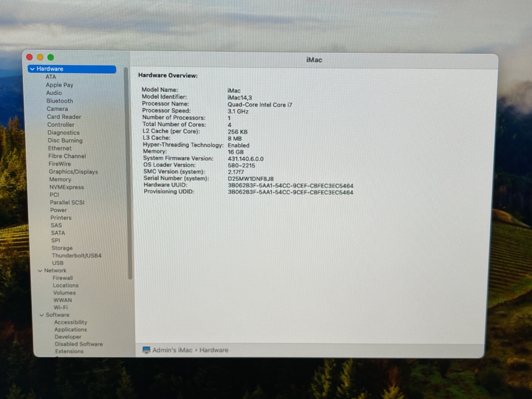532x399 pixels.
Task: Click the SMC version 2.17f7
Action: tap(236, 172)
